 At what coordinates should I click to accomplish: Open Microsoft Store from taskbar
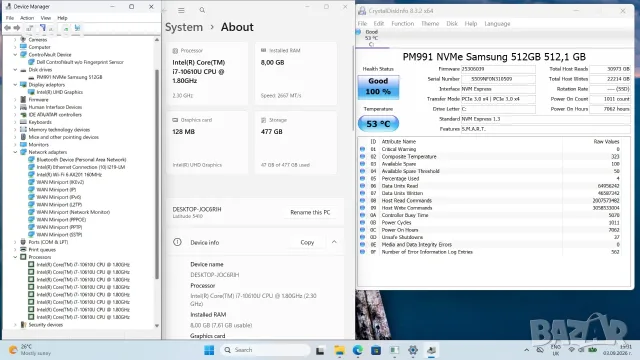[376, 350]
